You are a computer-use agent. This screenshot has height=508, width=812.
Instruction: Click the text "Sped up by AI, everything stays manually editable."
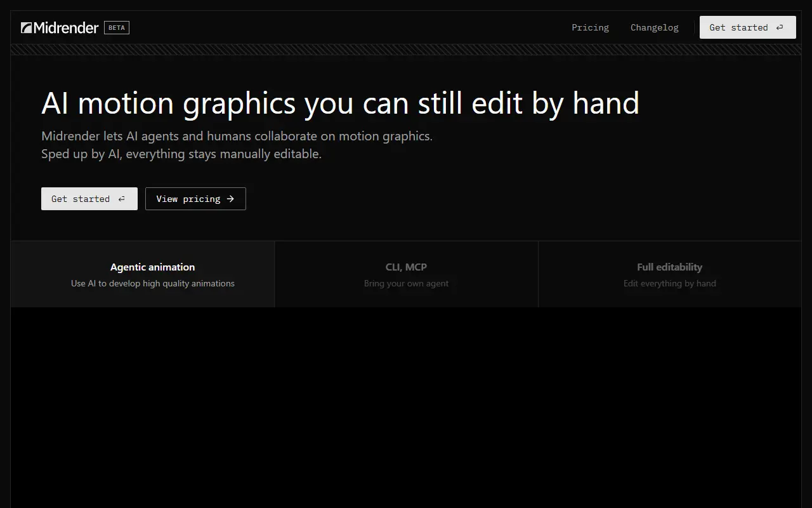181,154
